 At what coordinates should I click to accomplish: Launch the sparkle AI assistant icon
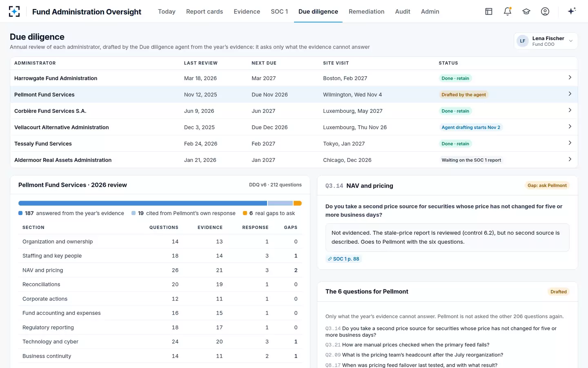point(572,11)
